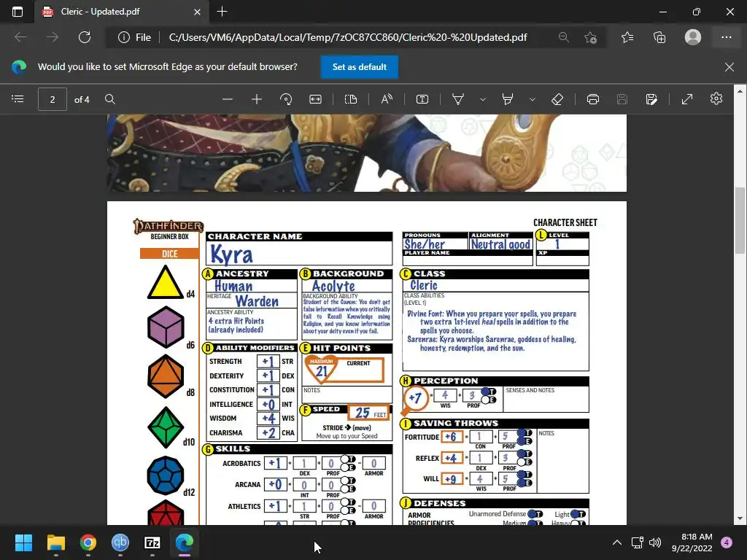
Task: Select the Highlight tool
Action: [x=508, y=99]
